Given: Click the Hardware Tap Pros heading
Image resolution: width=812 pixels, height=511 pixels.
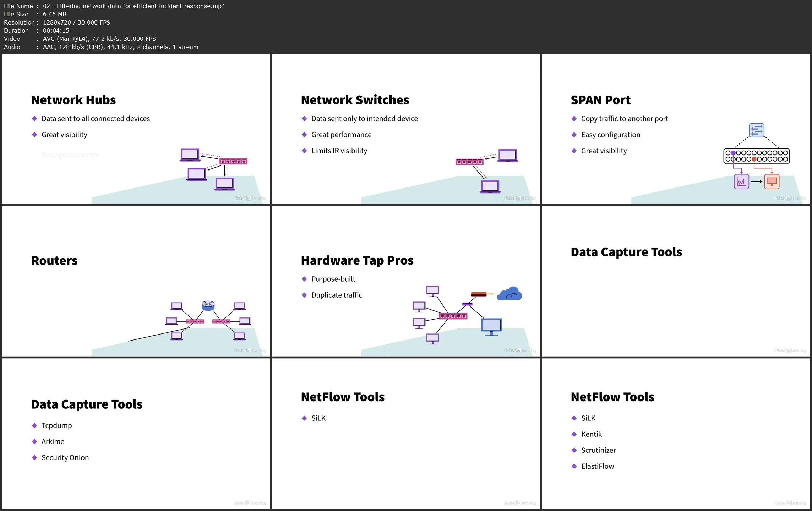Looking at the screenshot, I should coord(357,260).
